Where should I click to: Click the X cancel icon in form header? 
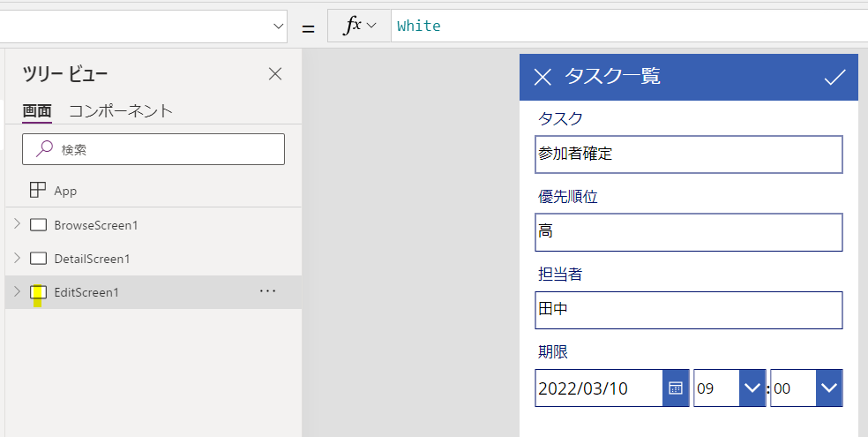click(x=542, y=78)
